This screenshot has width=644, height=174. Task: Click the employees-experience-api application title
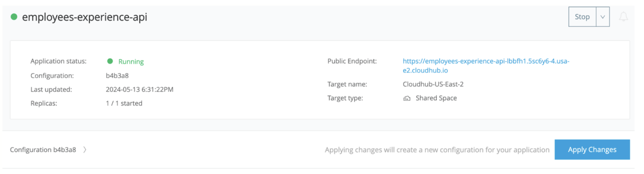[x=85, y=17]
